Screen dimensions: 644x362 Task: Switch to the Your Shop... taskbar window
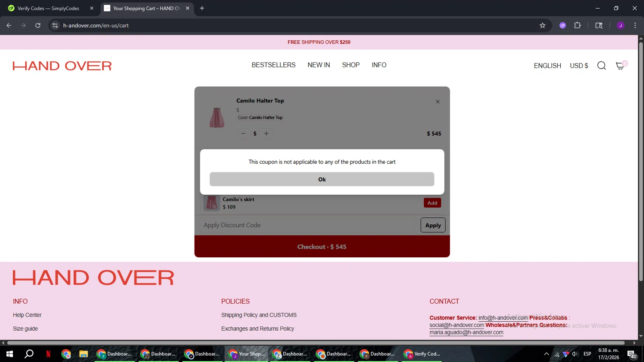click(x=246, y=354)
